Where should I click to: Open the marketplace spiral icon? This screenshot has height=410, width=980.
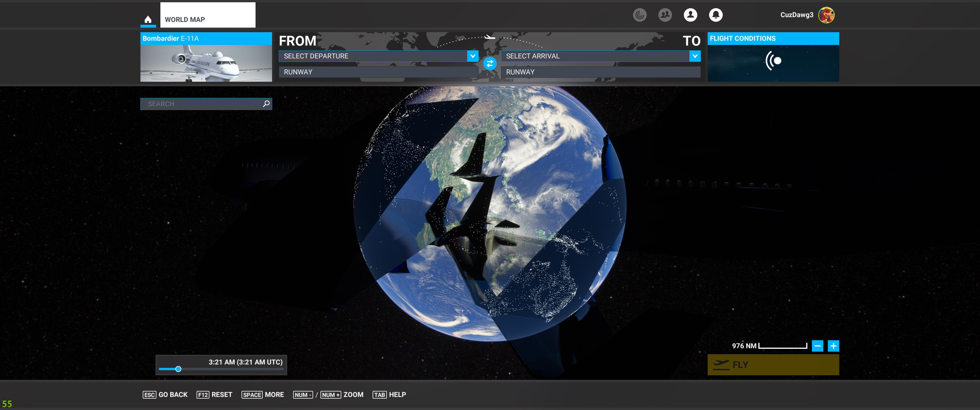(640, 15)
